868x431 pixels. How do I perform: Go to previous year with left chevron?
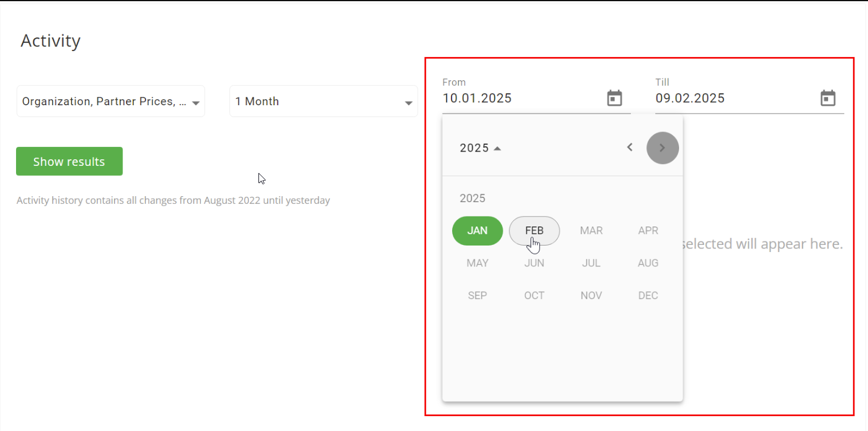pos(630,147)
